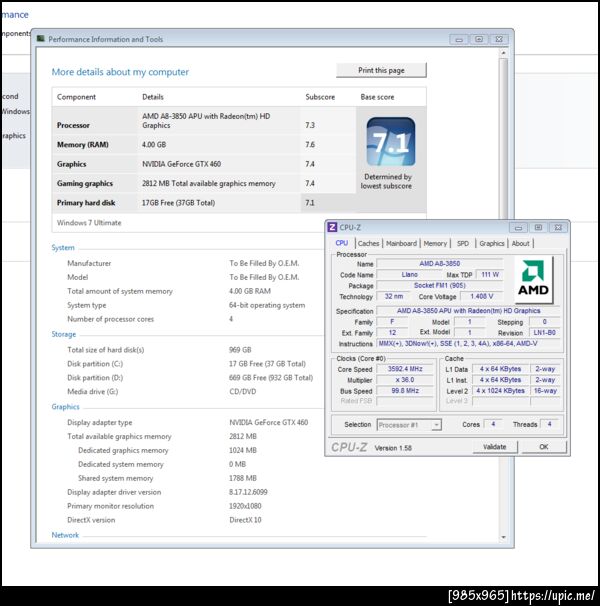Click the Core Voltage value 1.408 V

482,296
